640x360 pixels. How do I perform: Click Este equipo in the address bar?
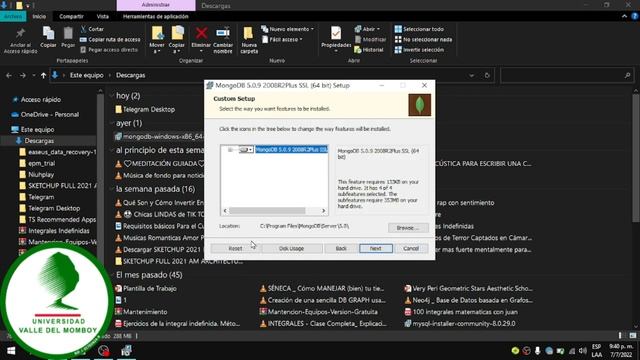[x=87, y=76]
